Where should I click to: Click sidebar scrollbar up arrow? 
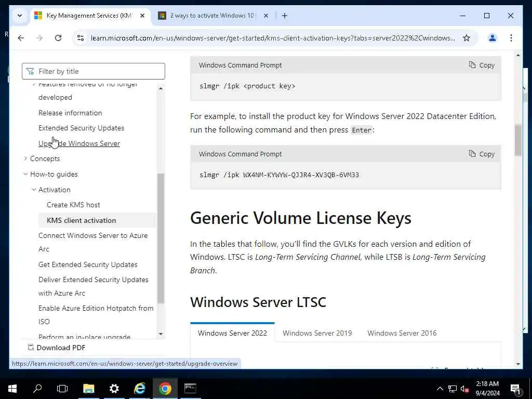161,88
